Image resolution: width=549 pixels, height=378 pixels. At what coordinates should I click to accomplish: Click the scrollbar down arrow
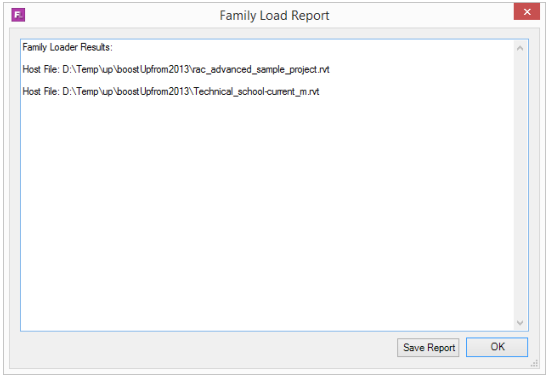520,322
